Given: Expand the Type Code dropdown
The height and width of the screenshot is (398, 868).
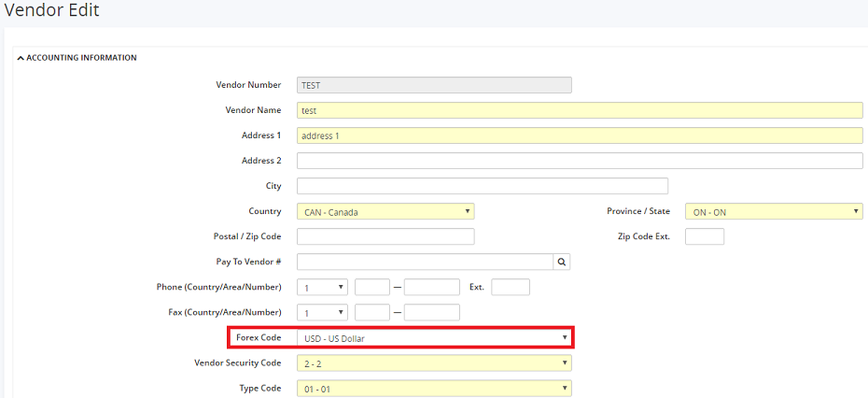Looking at the screenshot, I should 433,389.
